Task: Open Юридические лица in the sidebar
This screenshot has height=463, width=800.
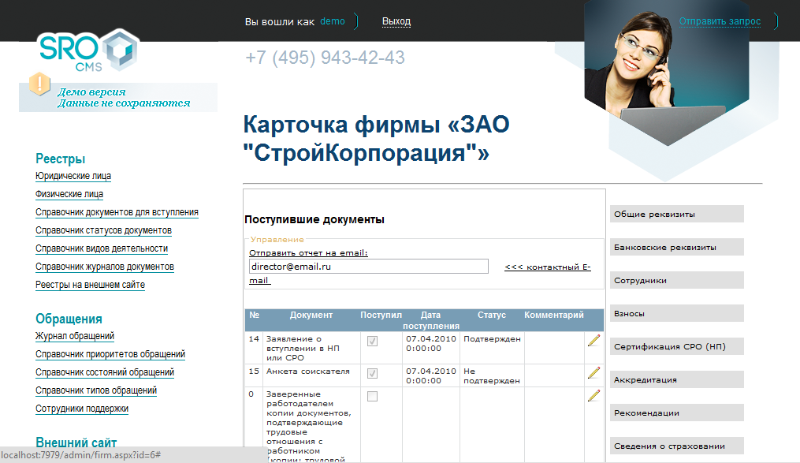Action: click(73, 176)
